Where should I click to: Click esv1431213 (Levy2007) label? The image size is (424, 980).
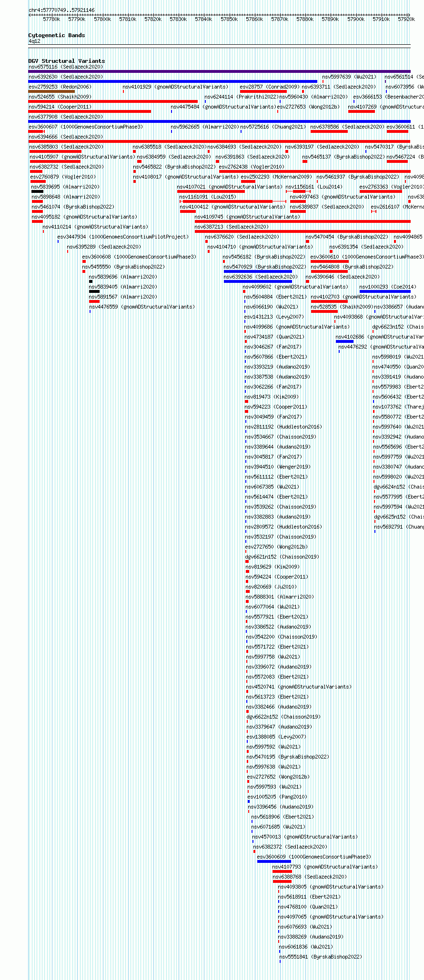click(274, 317)
